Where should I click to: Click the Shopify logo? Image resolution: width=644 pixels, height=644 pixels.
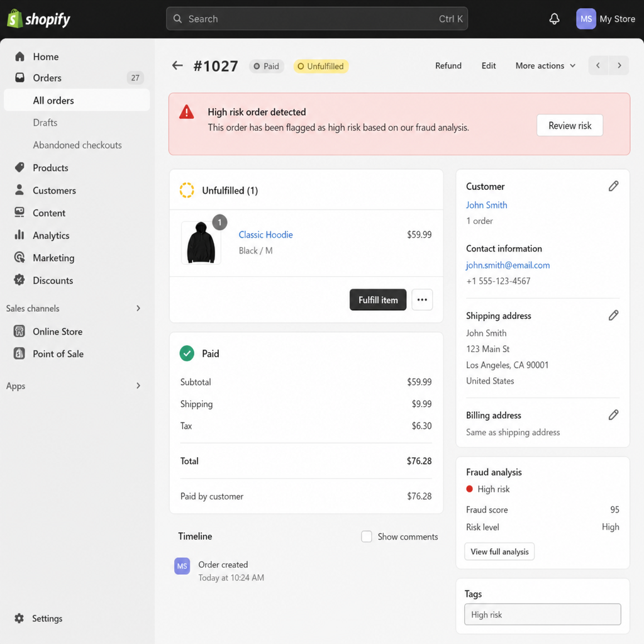point(38,19)
